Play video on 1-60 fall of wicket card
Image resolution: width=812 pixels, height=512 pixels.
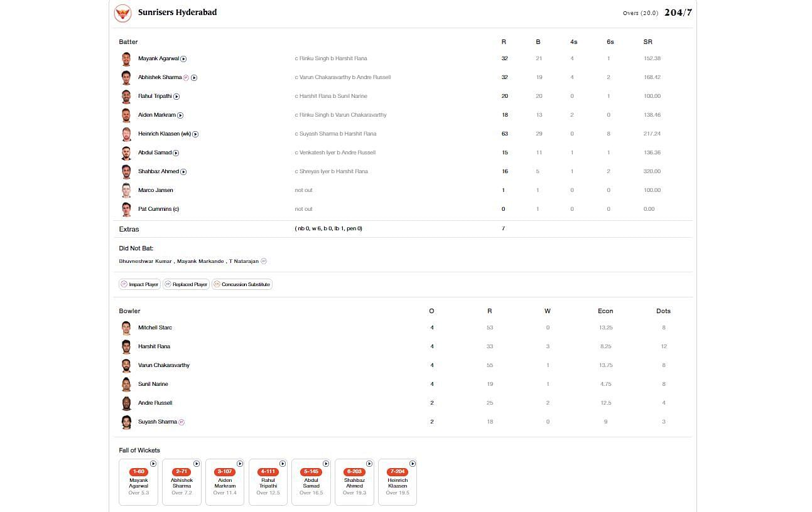(153, 464)
